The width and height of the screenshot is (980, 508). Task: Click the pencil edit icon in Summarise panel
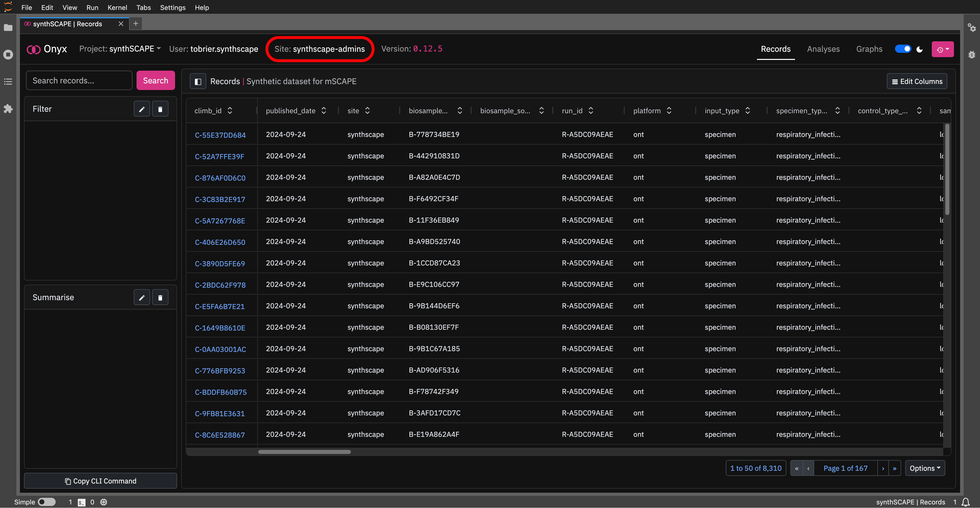click(x=142, y=297)
